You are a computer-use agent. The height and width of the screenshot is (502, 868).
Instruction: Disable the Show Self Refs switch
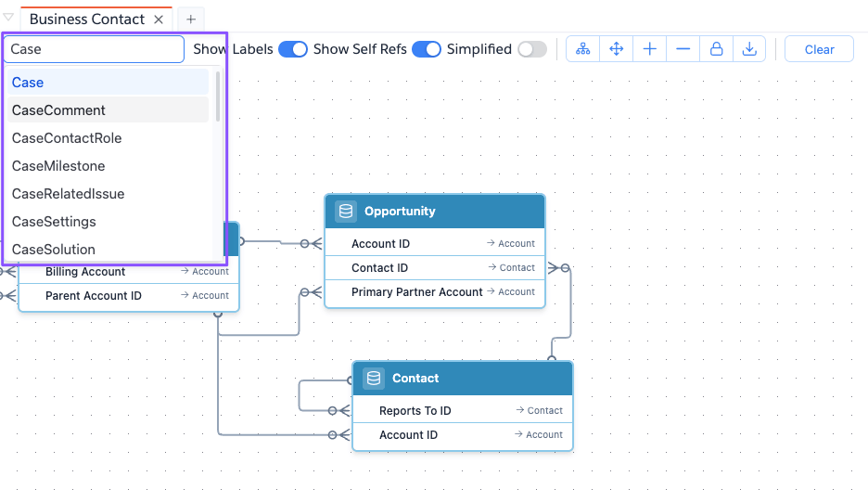point(426,49)
